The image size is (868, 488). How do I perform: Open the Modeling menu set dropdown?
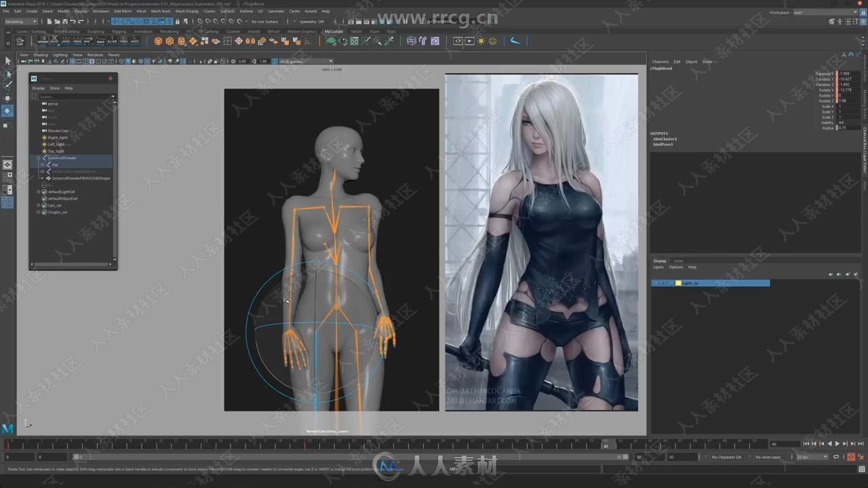pos(22,22)
